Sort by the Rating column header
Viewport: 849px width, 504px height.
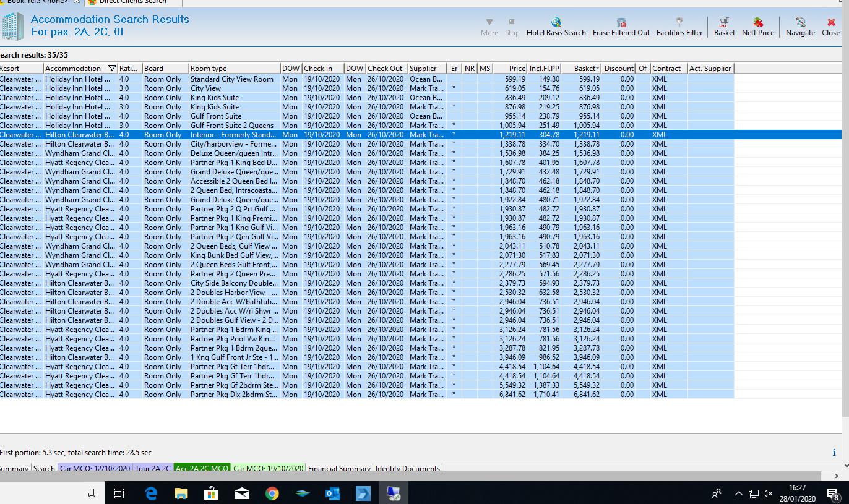point(129,69)
